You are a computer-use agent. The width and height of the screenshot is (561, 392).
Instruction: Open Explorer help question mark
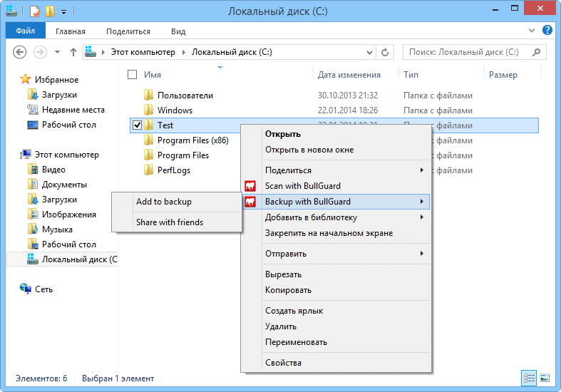click(547, 30)
